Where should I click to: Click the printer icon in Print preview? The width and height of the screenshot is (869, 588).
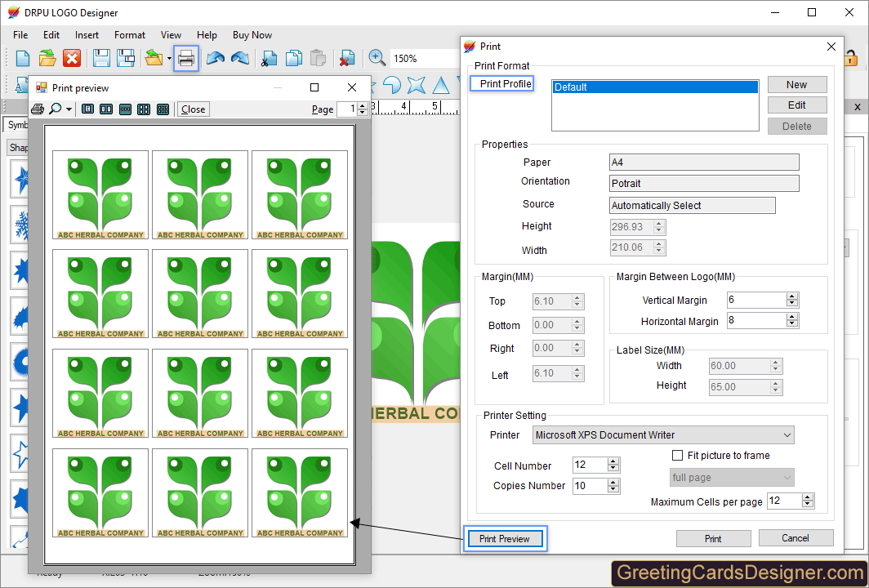tap(38, 109)
